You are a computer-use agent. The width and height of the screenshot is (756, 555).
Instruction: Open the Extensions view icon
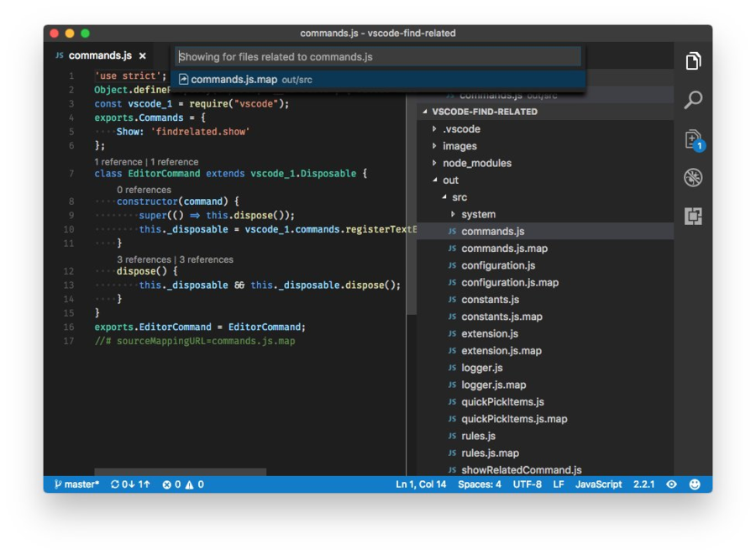click(693, 217)
